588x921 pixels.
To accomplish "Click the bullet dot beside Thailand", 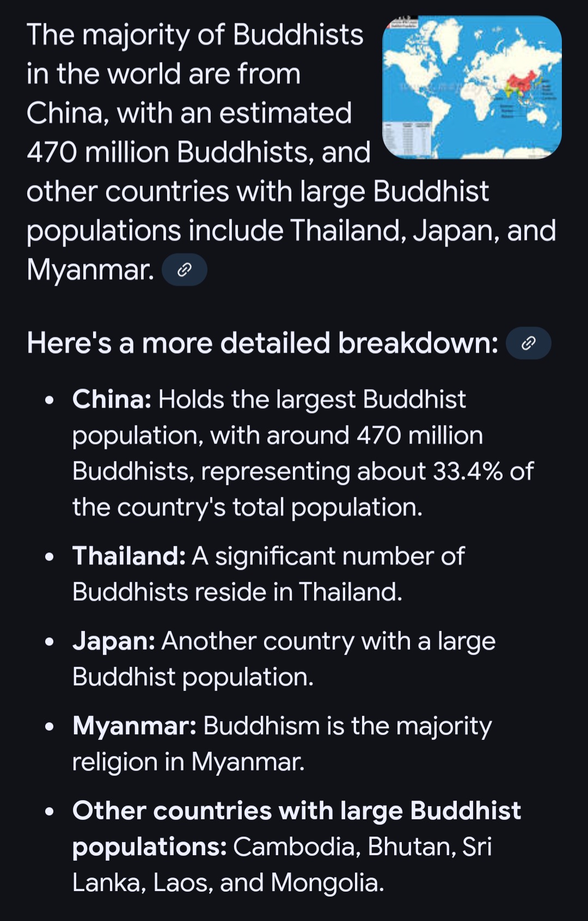I will (x=50, y=557).
